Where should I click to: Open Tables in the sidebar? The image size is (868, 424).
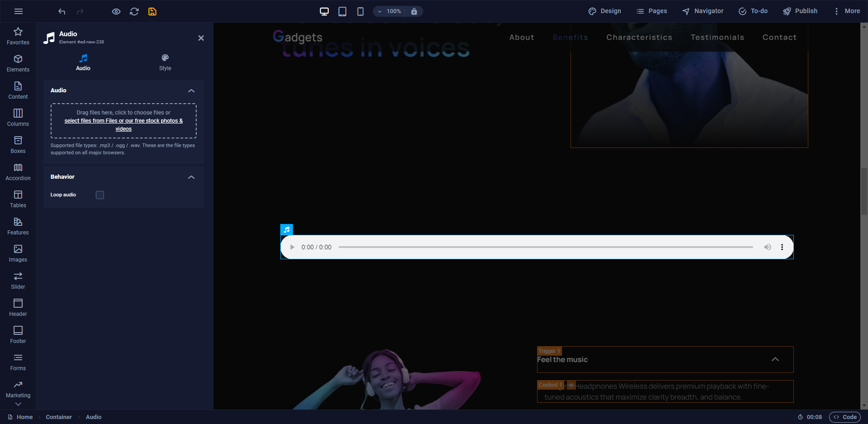18,199
